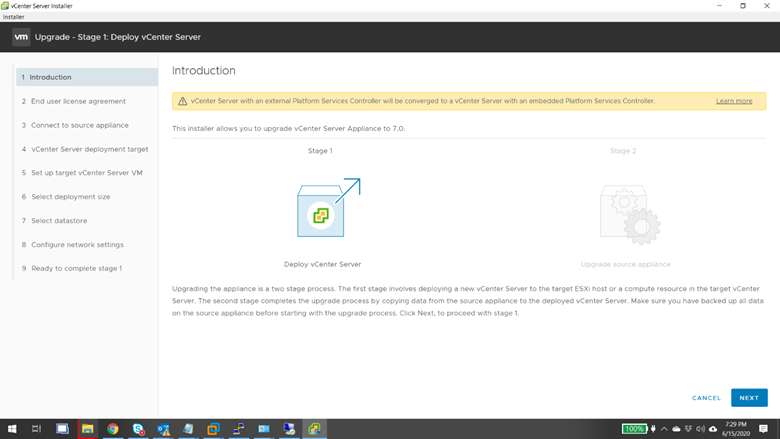The height and width of the screenshot is (439, 780).
Task: Click the Deploy vCenter Server stage icon
Action: point(322,213)
